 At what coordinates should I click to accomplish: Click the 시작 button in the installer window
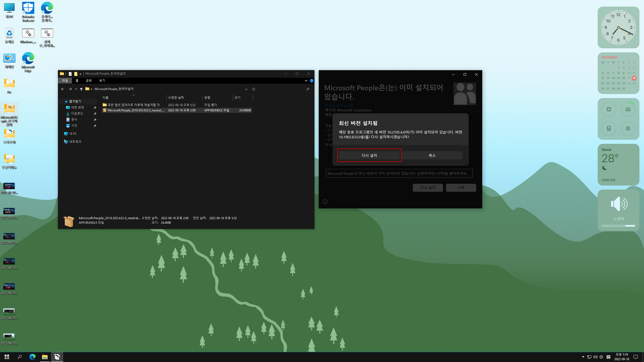[461, 187]
